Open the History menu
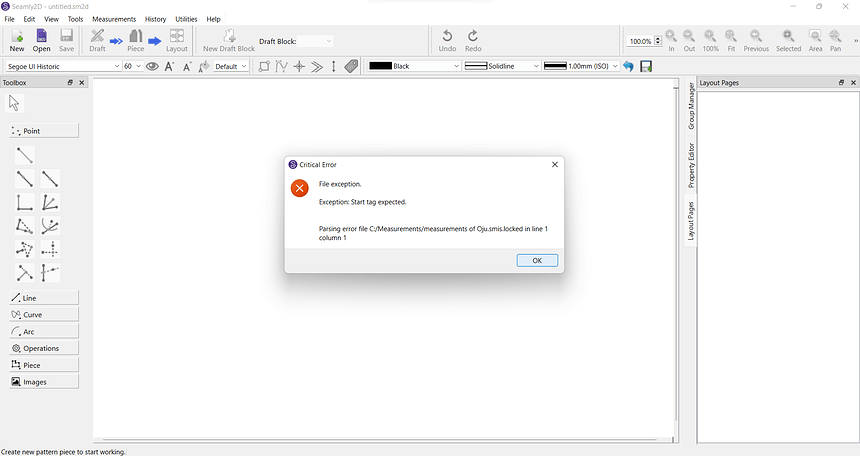Screen dimensions: 860x456 click(155, 19)
